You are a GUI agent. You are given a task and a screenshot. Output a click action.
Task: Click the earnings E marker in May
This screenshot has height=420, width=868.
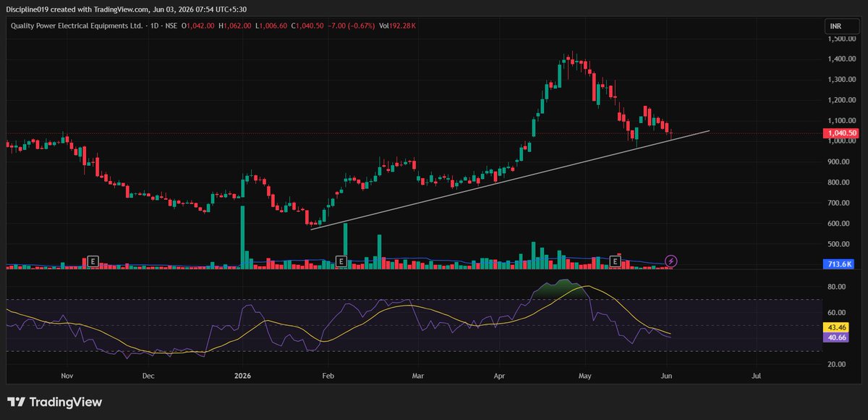tap(616, 261)
